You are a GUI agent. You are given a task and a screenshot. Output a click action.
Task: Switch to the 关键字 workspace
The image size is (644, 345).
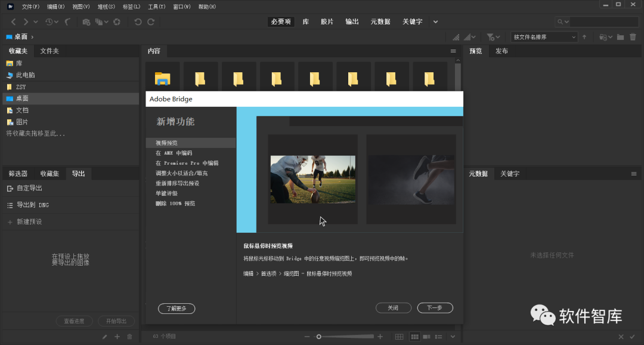click(413, 22)
